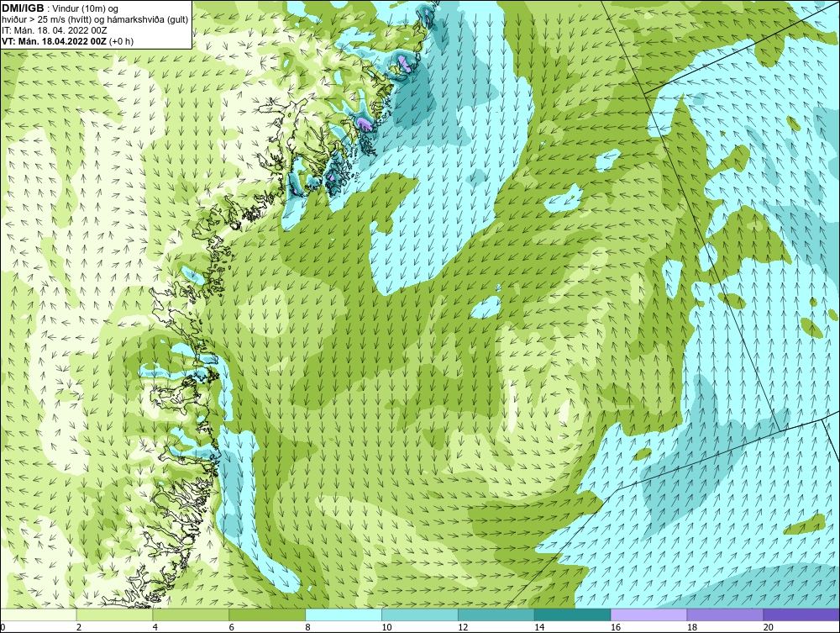Click the legend label 8
This screenshot has width=840, height=633.
pyautogui.click(x=307, y=627)
